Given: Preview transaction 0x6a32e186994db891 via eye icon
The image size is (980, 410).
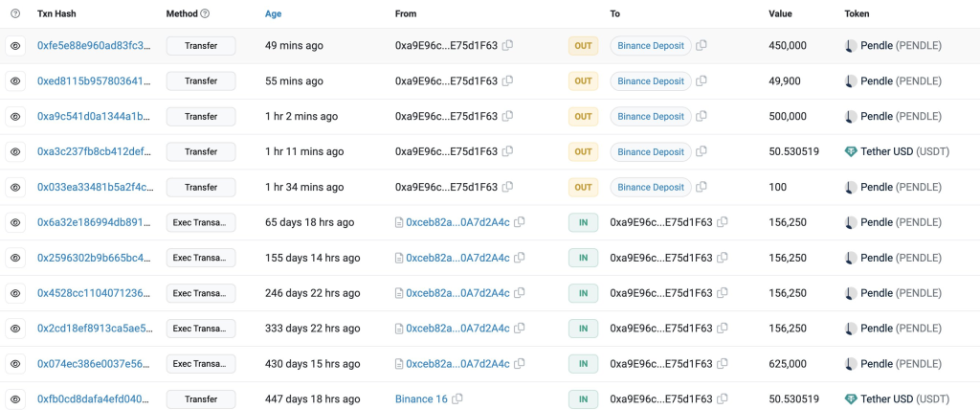Looking at the screenshot, I should click(15, 222).
